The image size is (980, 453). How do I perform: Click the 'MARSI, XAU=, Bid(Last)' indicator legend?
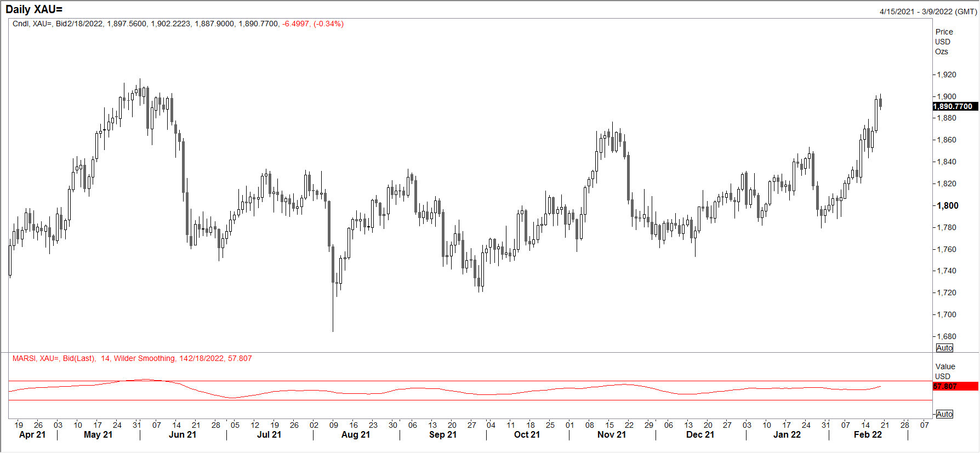[54, 358]
